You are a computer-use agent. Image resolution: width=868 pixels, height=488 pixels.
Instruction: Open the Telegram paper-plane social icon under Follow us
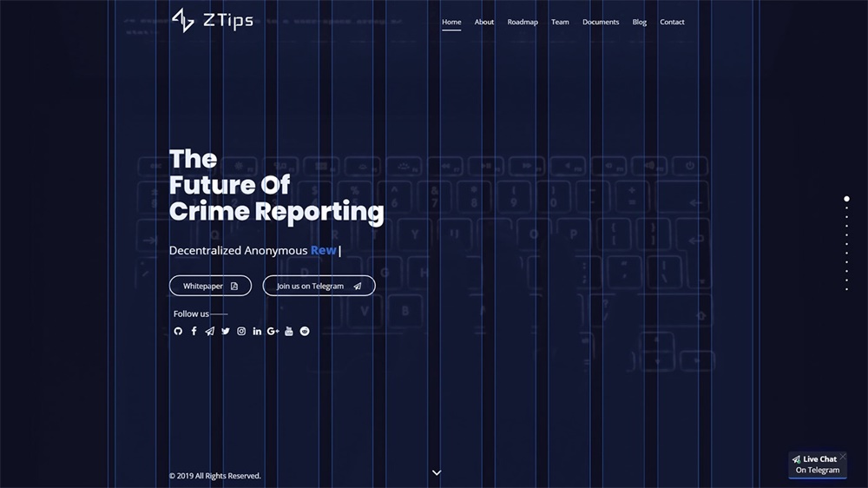pyautogui.click(x=209, y=331)
